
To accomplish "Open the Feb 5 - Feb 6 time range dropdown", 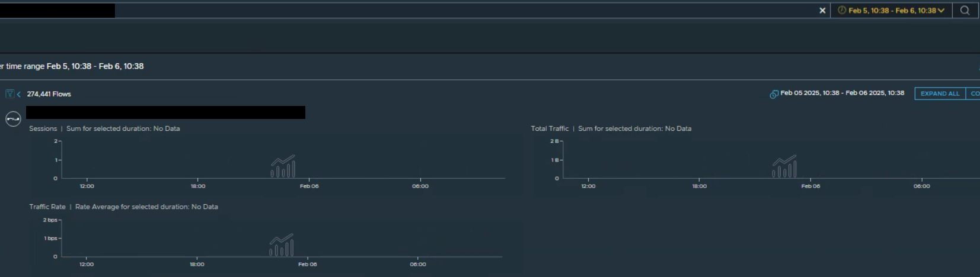I will tap(891, 11).
